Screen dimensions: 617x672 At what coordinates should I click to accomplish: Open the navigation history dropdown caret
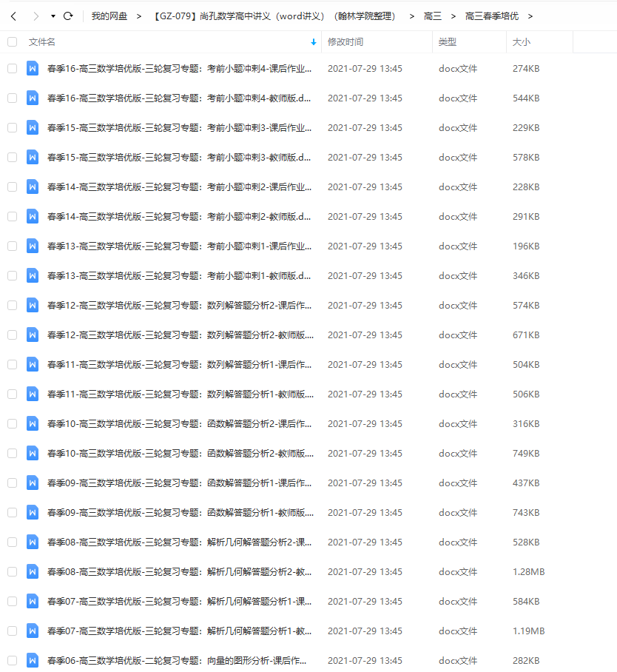[53, 16]
